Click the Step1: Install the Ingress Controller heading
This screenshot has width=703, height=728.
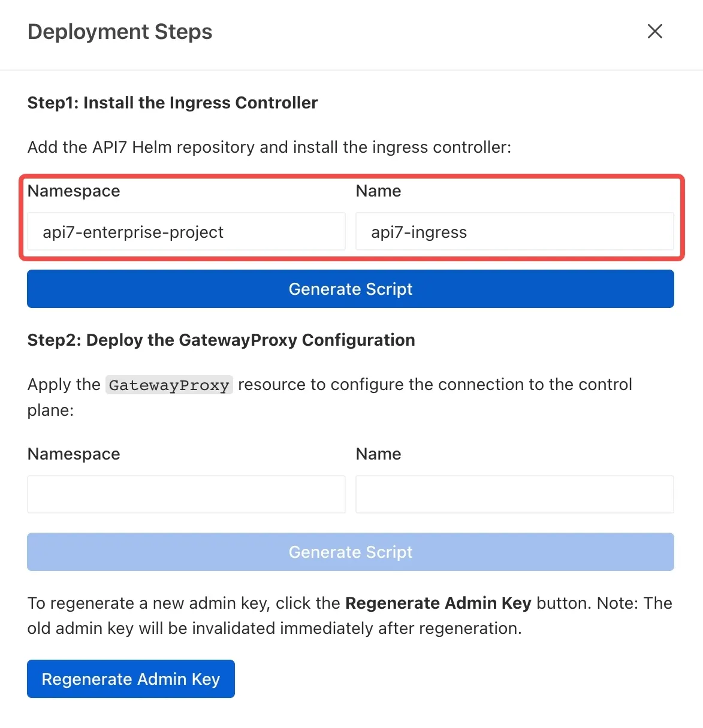(x=172, y=102)
